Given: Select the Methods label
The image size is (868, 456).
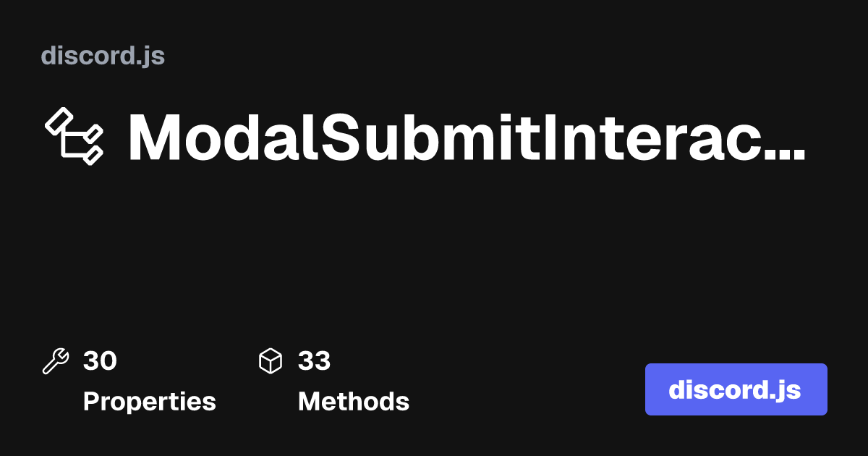Looking at the screenshot, I should coord(354,401).
